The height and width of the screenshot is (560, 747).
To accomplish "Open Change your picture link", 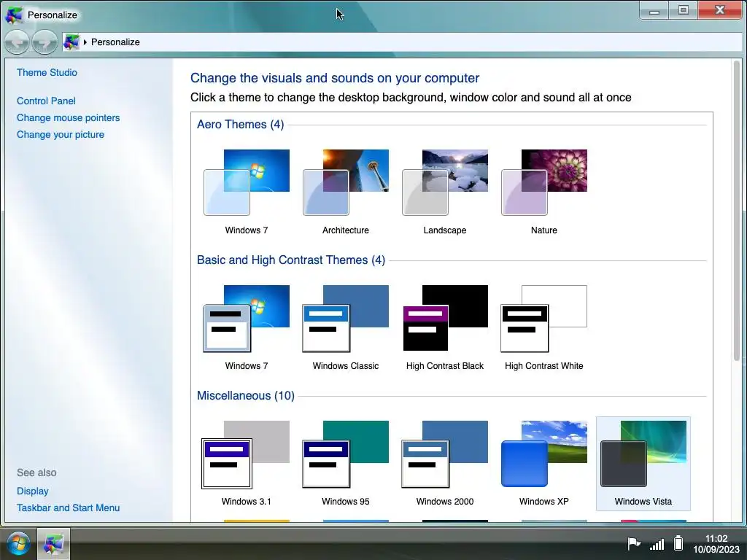I will [61, 134].
